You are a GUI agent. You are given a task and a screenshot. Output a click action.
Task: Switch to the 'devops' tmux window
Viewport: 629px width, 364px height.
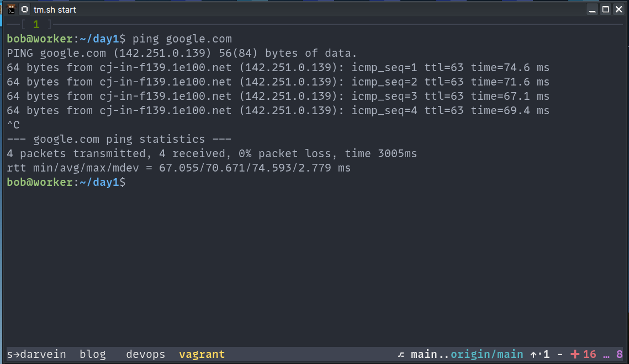[x=145, y=355]
